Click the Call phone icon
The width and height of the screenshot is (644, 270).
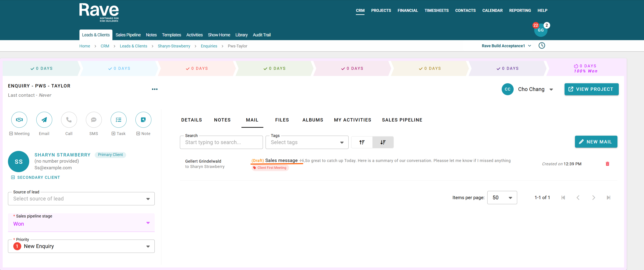point(69,120)
